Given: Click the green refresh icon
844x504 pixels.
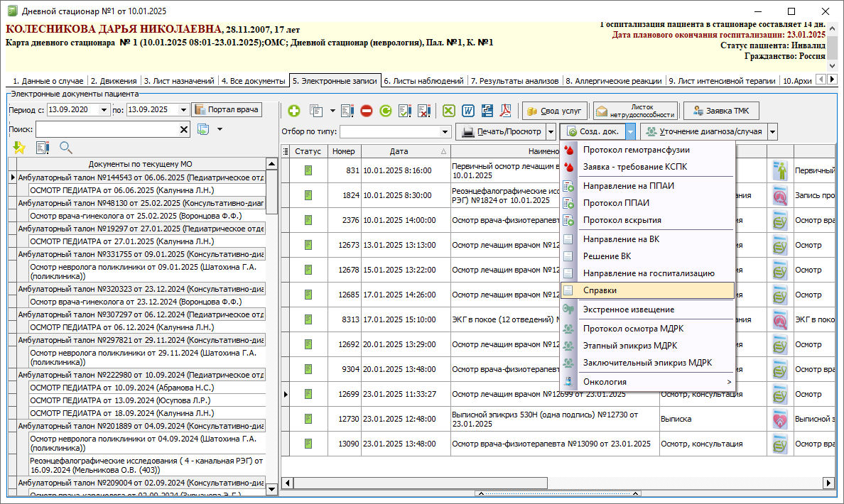Looking at the screenshot, I should tap(385, 111).
